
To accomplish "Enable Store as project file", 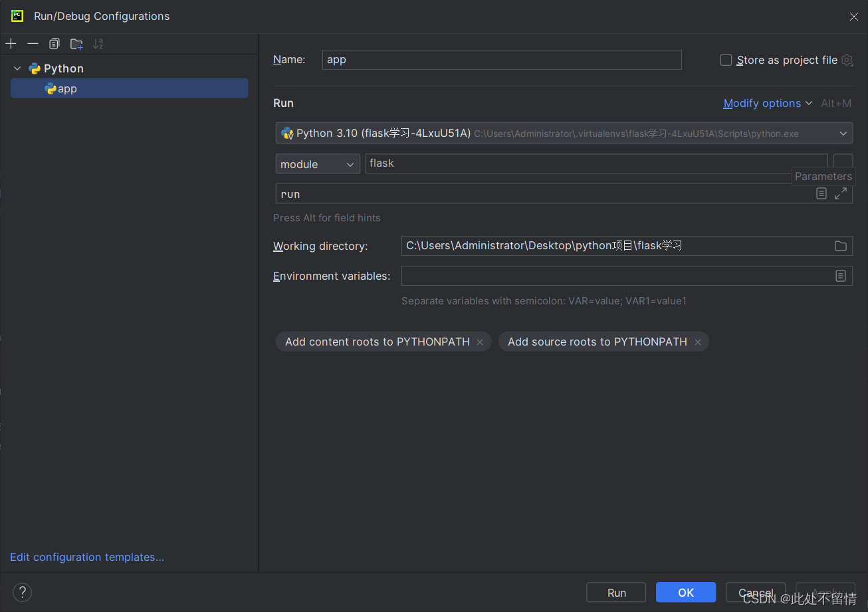I will pyautogui.click(x=726, y=60).
